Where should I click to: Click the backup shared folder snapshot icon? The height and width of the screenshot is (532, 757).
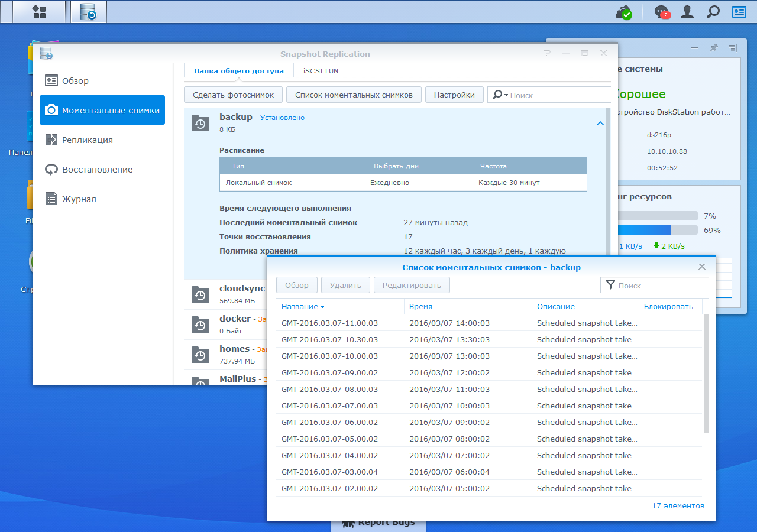point(200,123)
